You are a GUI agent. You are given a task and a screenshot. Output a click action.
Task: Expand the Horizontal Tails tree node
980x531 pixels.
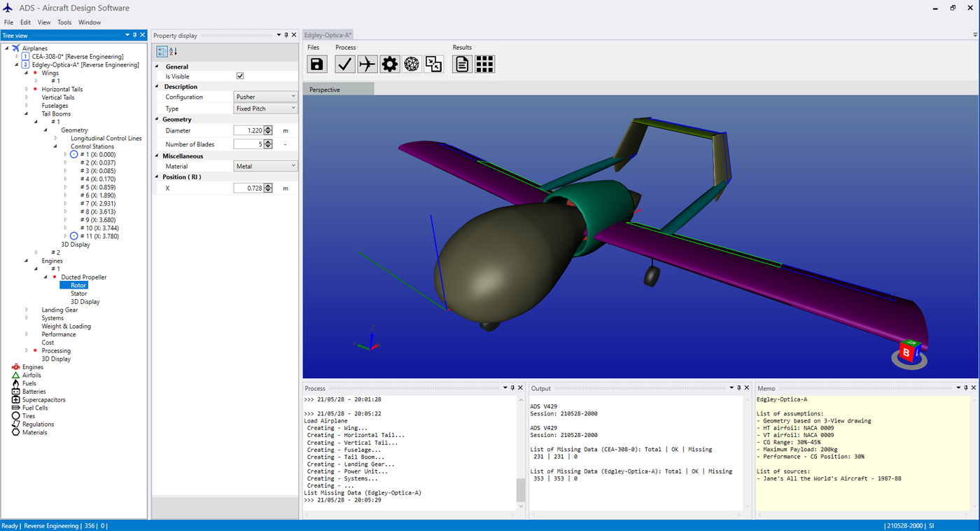coord(27,89)
